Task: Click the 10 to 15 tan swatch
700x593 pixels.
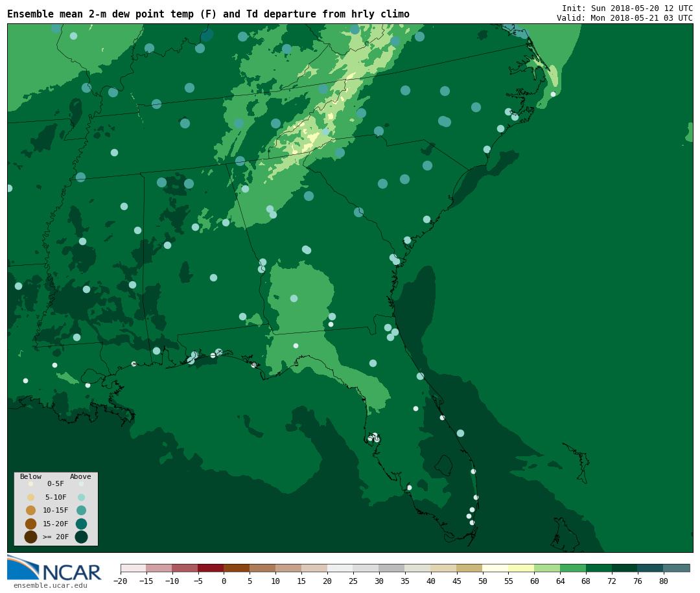Action: coord(289,568)
